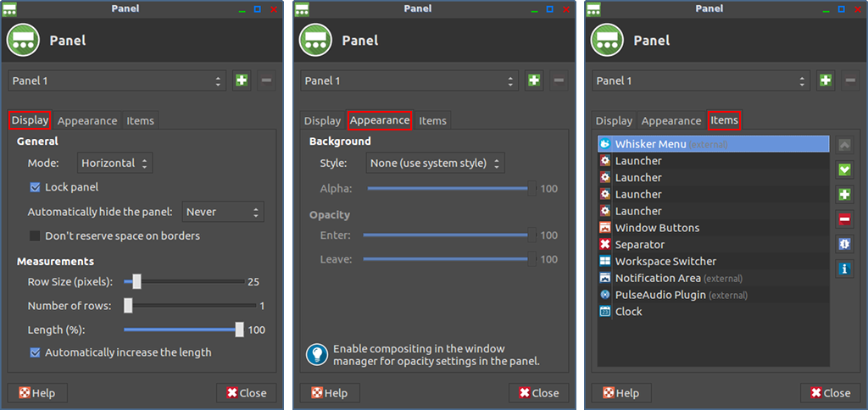868x410 pixels.
Task: Open the Background Style dropdown
Action: 435,163
